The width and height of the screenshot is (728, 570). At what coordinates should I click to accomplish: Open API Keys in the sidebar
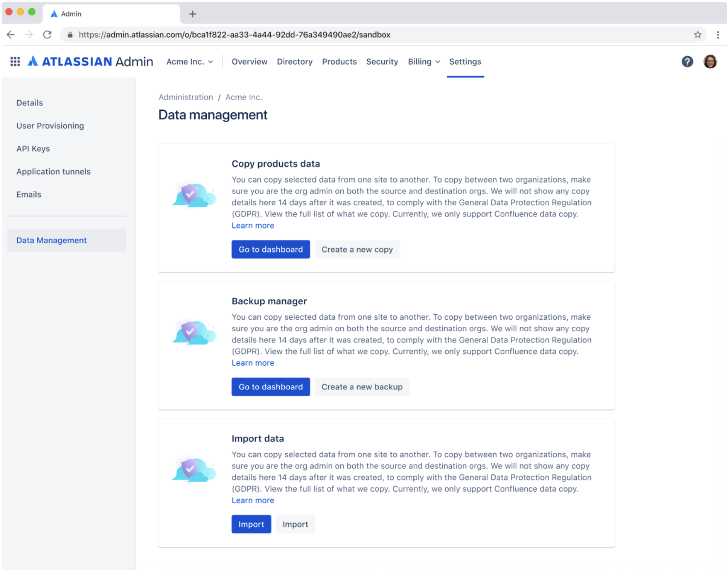click(33, 149)
